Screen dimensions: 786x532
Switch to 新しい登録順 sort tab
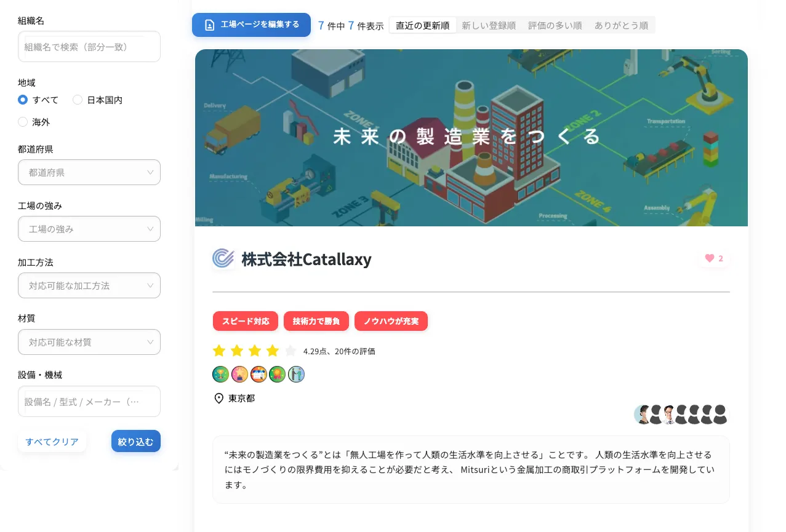[x=489, y=25]
